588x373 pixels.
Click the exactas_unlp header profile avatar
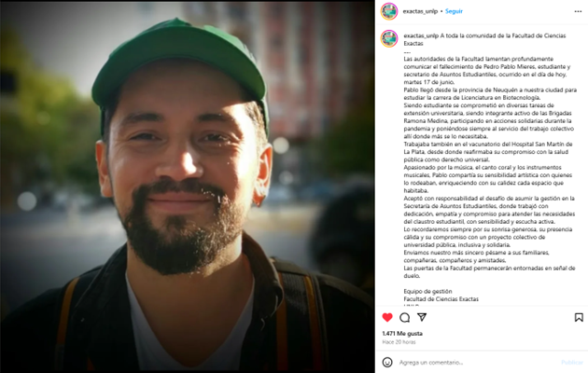389,11
